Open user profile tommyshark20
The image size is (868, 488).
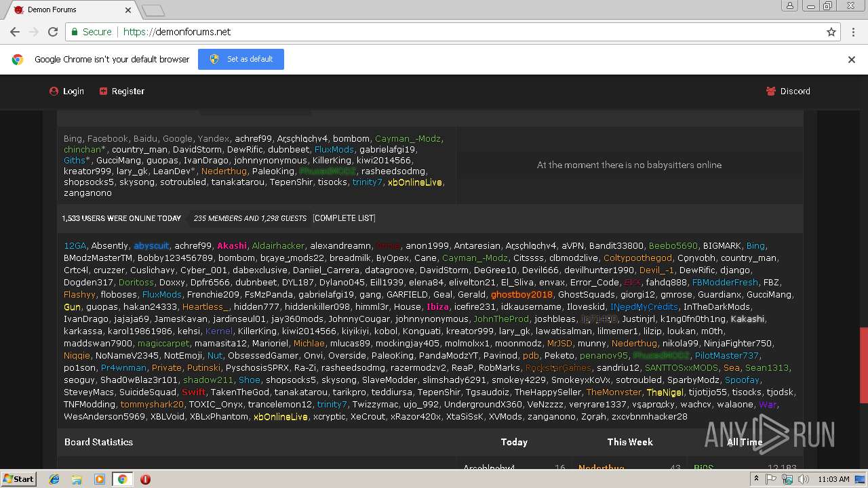coord(152,405)
